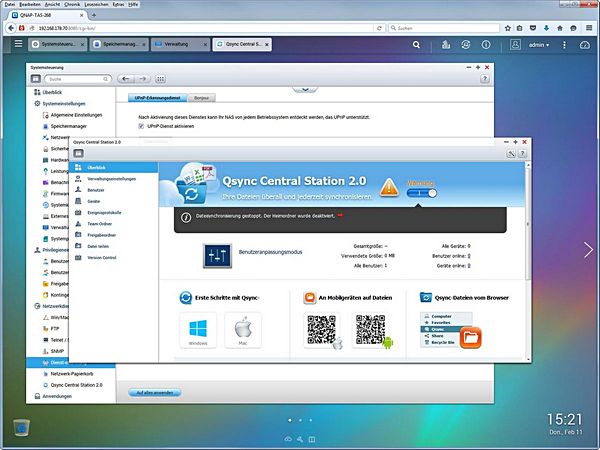Select the Bonjour tab

coord(202,98)
